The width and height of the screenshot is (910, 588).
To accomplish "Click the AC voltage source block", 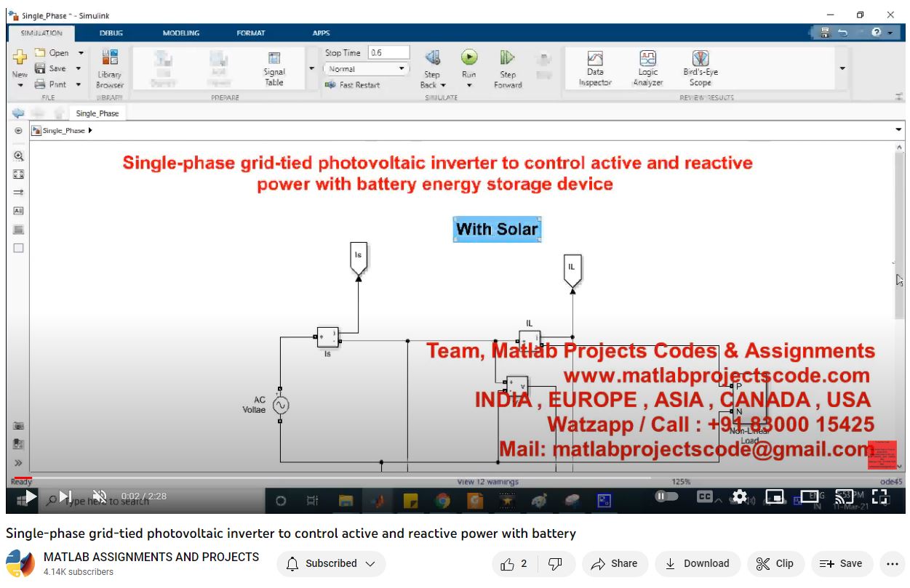I will (280, 405).
